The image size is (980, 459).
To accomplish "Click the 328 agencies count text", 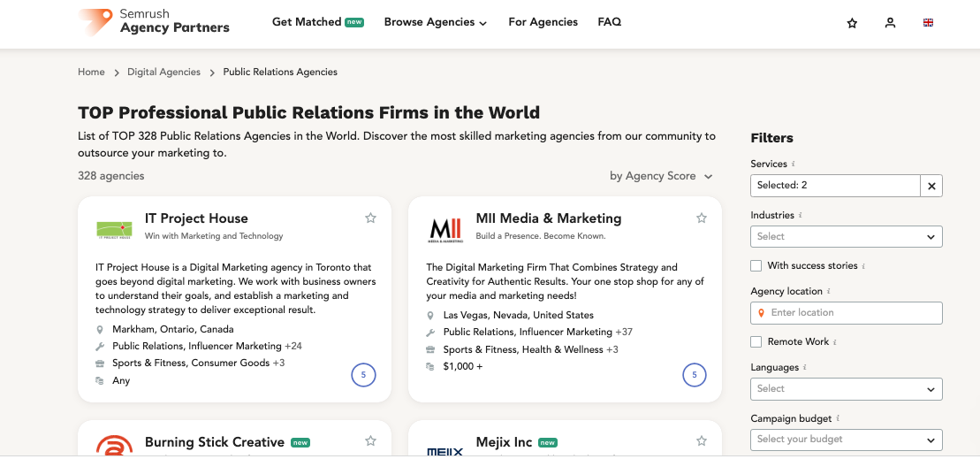I will 111,176.
